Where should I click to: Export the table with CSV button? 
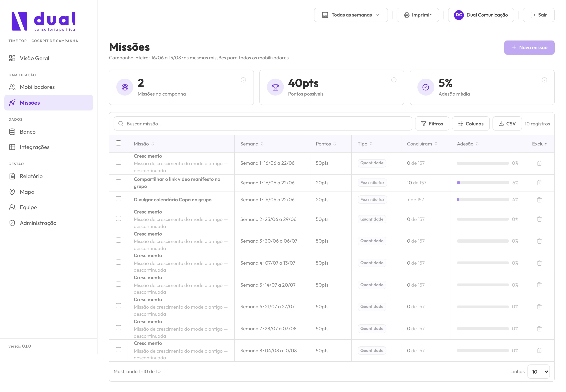click(507, 123)
